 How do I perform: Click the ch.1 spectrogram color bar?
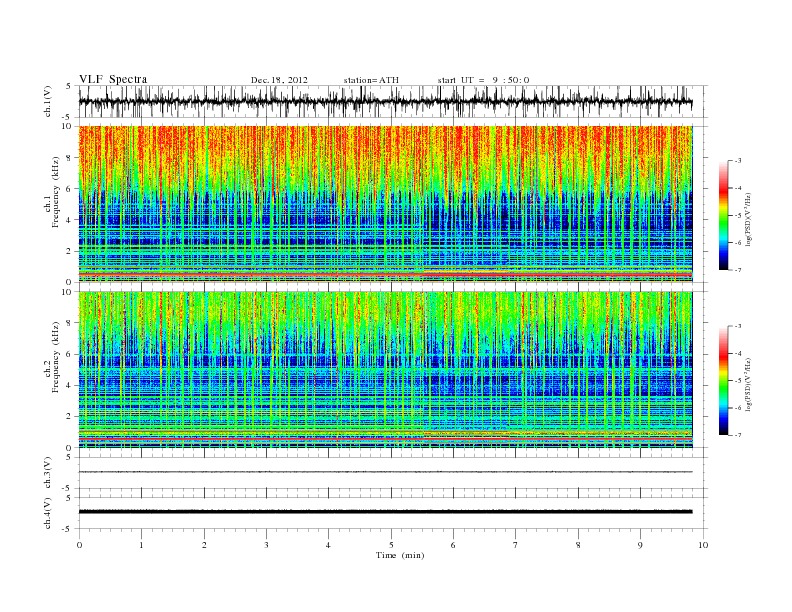click(723, 216)
